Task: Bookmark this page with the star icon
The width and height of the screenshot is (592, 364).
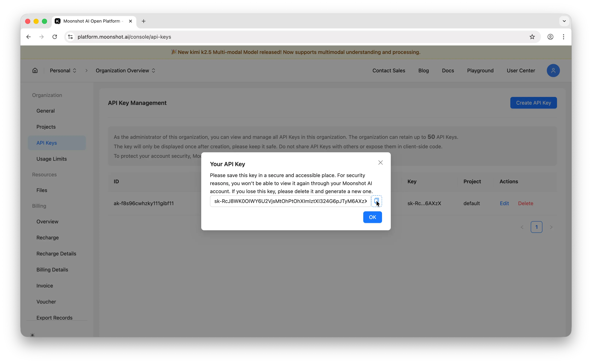Action: 532,37
